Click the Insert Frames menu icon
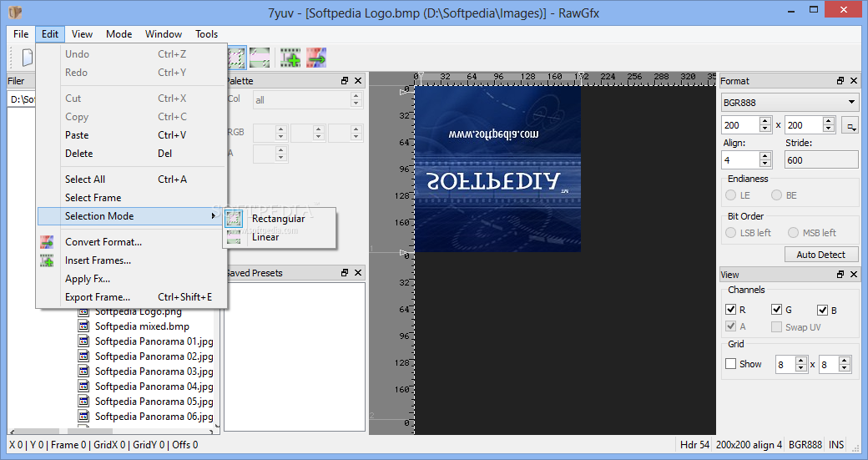The image size is (868, 460). [47, 260]
